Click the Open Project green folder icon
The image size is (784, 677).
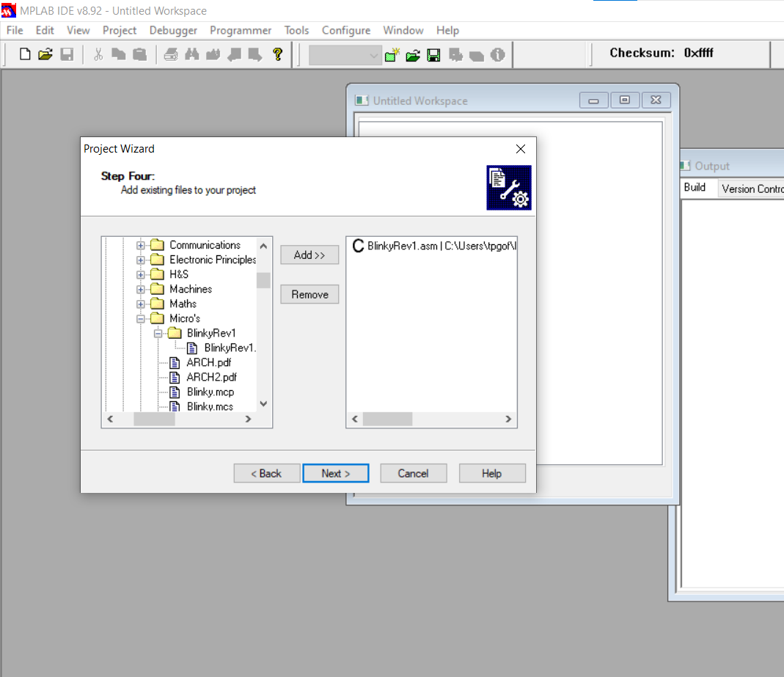(x=413, y=55)
